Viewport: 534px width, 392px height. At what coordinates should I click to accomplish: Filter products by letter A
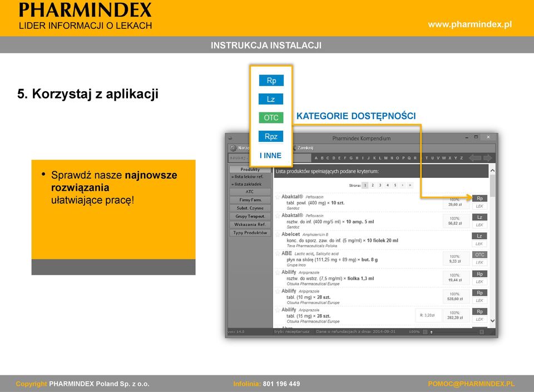tap(316, 158)
